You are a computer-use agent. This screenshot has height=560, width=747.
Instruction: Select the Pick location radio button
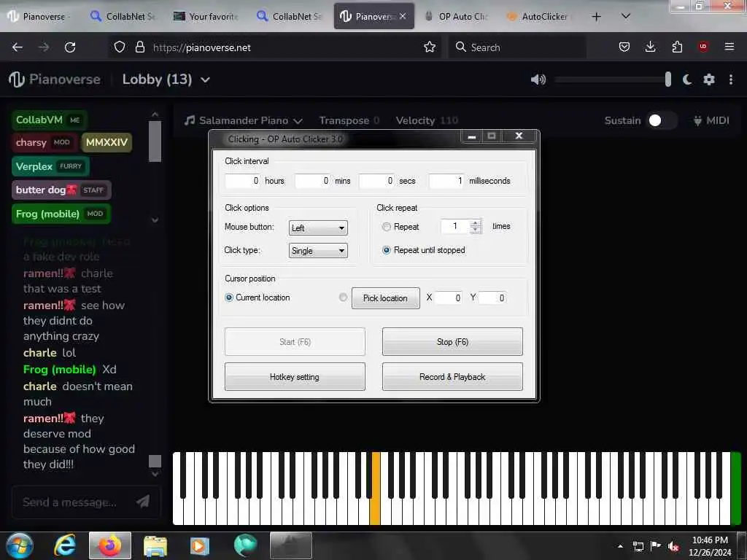(343, 297)
